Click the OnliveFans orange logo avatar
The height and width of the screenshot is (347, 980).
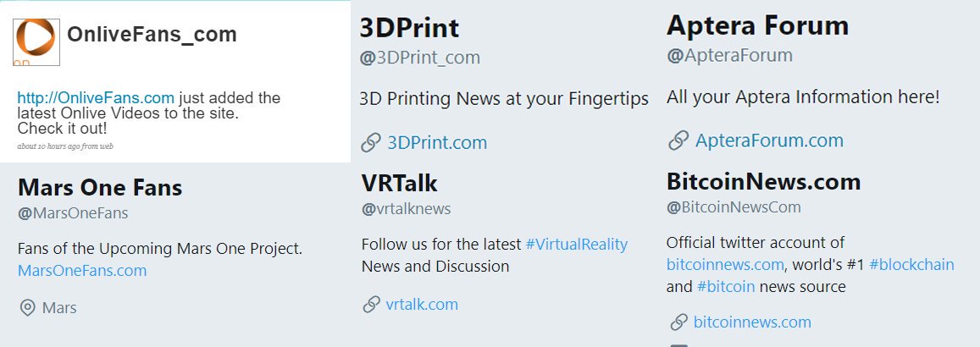pyautogui.click(x=36, y=41)
